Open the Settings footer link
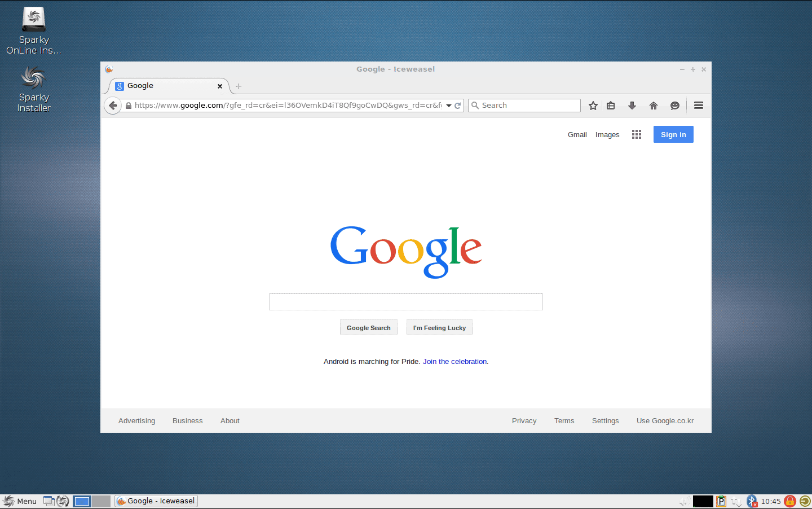The image size is (812, 509). click(x=606, y=421)
